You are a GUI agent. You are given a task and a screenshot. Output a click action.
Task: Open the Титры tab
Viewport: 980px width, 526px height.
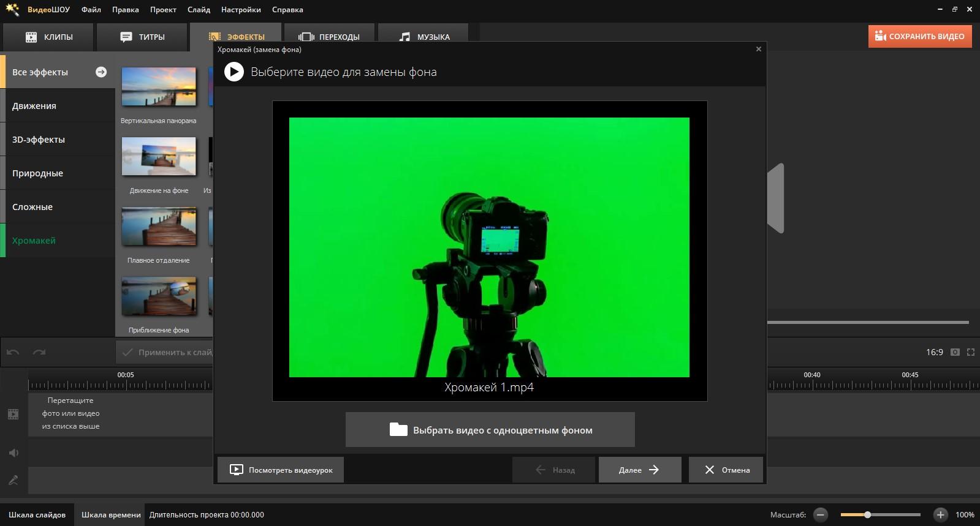(x=142, y=37)
